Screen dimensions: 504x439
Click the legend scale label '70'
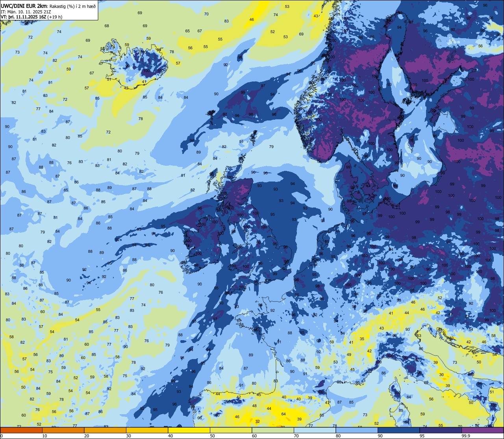click(x=296, y=436)
